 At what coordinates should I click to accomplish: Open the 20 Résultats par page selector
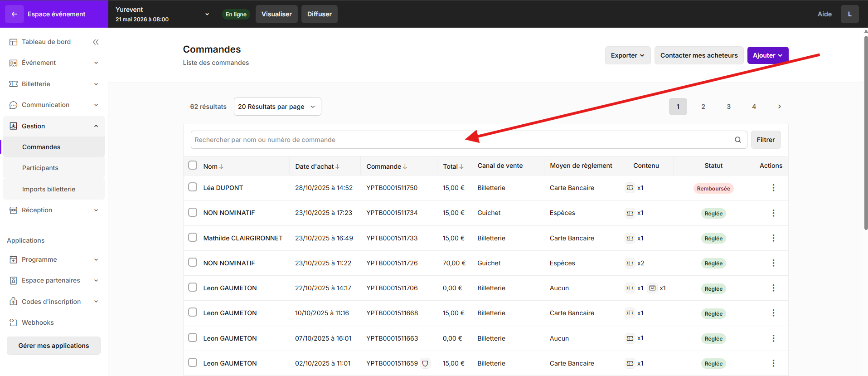pyautogui.click(x=277, y=107)
